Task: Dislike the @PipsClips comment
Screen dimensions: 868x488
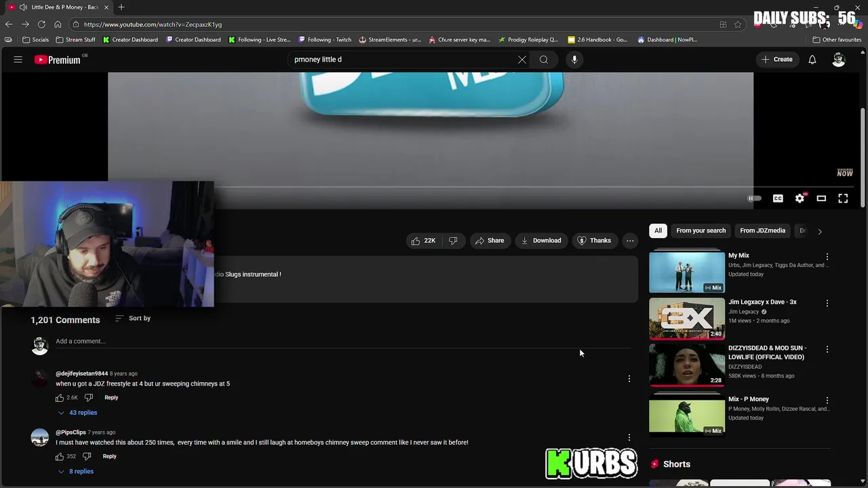Action: point(87,457)
